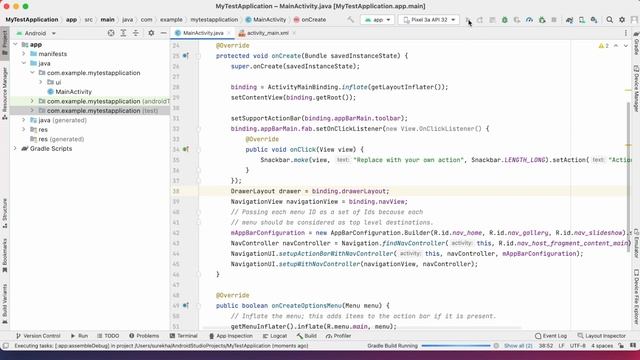The image size is (640, 360).
Task: Click the Gradle Build Running progress bar
Action: click(x=456, y=346)
